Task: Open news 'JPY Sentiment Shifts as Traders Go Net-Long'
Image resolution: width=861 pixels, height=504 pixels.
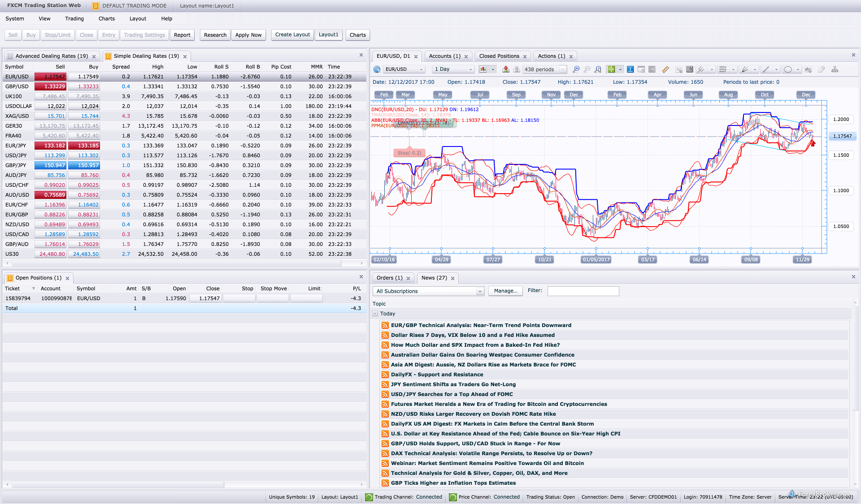Action: coord(453,384)
